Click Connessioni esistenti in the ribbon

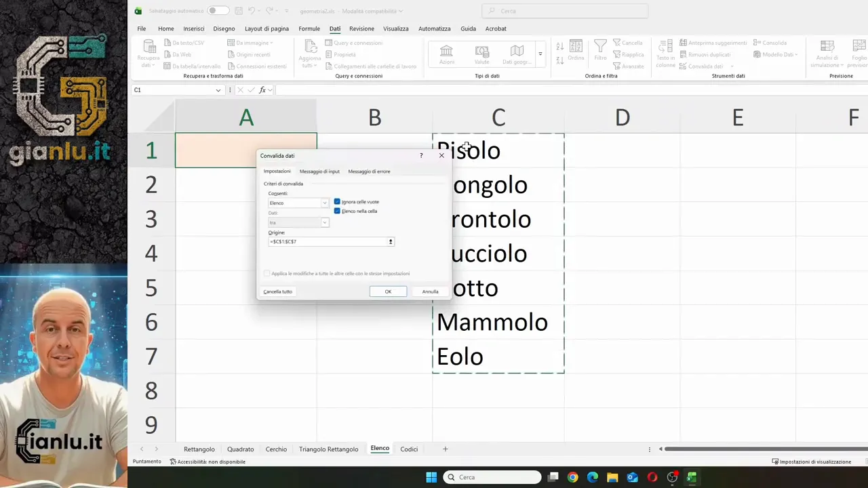[x=257, y=66]
